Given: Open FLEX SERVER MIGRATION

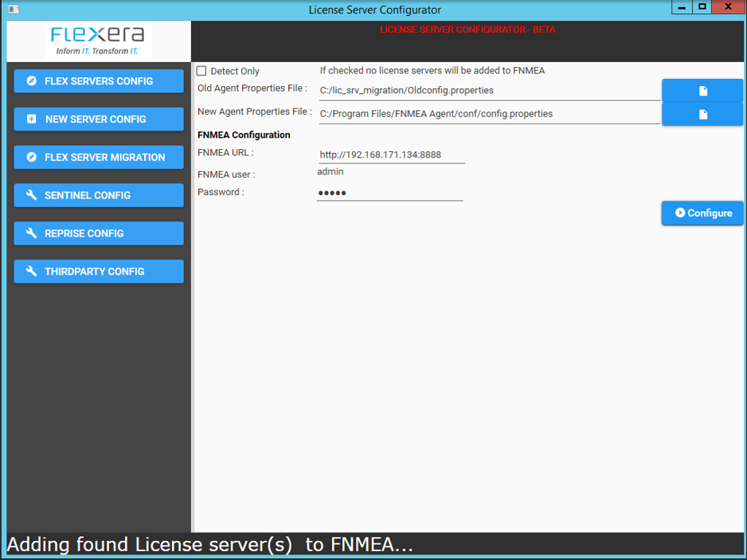Looking at the screenshot, I should (98, 157).
